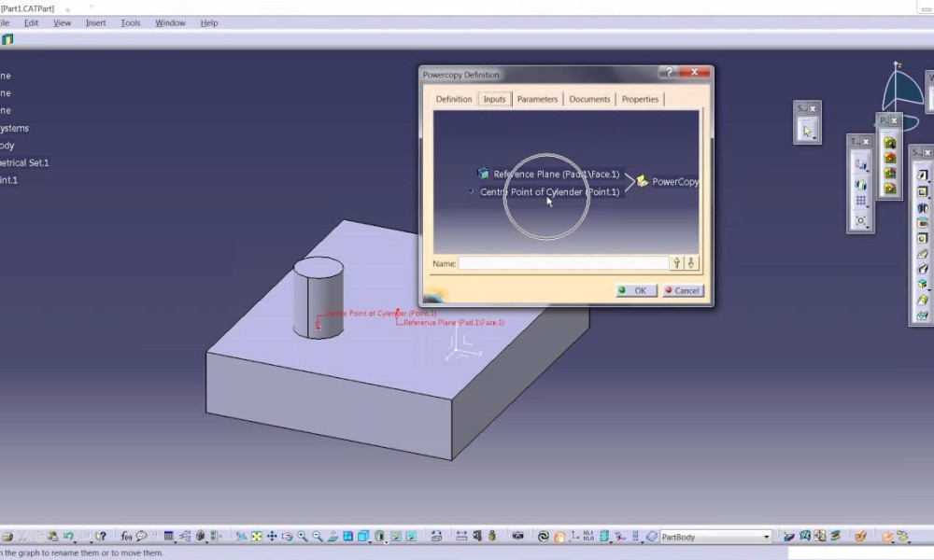Expand the Select tool flyout arrow
This screenshot has width=934, height=560.
(814, 138)
